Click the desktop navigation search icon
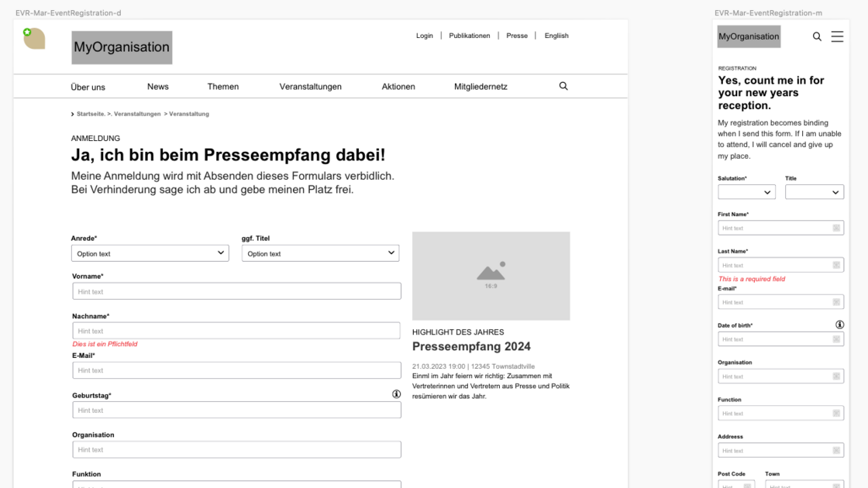The height and width of the screenshot is (488, 868). click(563, 86)
